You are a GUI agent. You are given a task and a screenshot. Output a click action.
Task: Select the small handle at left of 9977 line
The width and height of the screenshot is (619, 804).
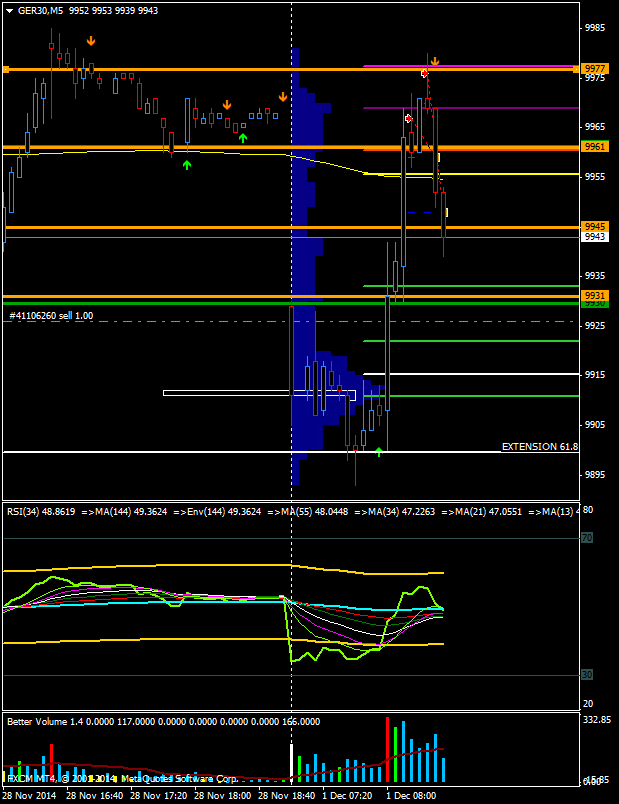5,69
